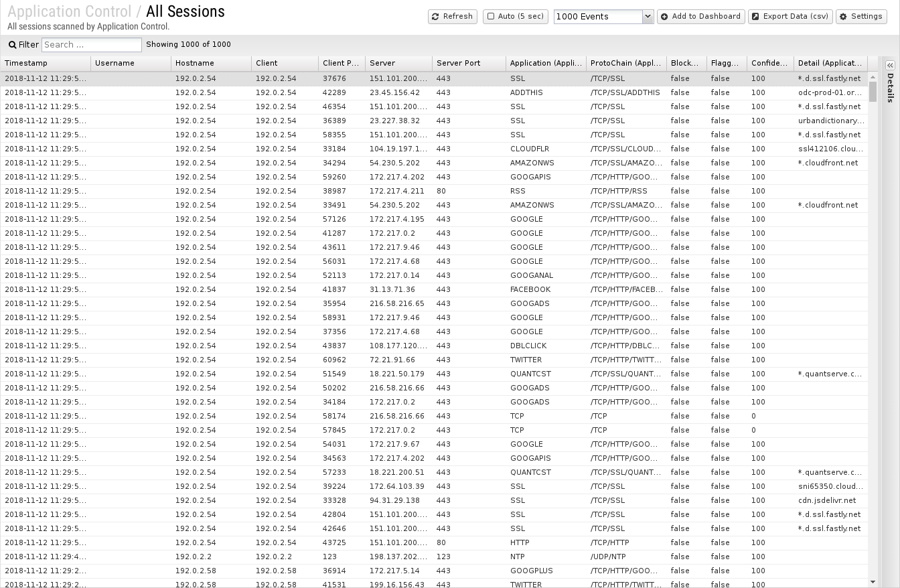Click server IP 172.64.103.39

pyautogui.click(x=396, y=486)
